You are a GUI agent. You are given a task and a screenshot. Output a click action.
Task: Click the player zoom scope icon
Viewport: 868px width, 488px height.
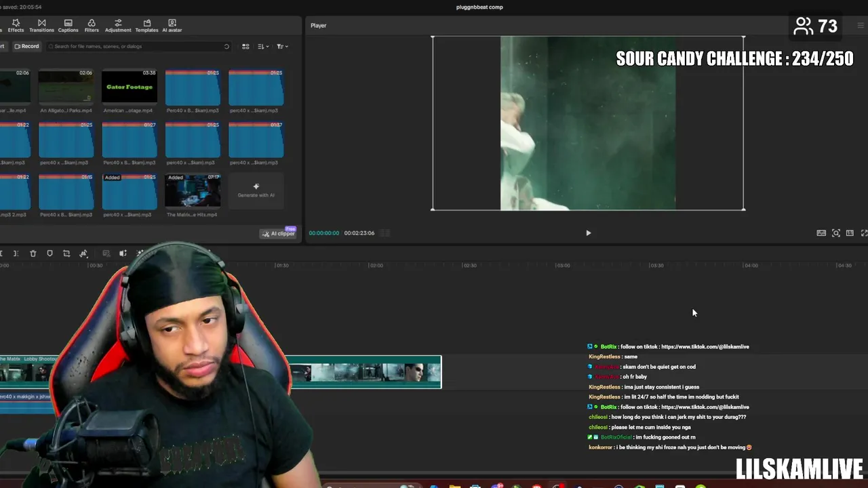pos(836,233)
